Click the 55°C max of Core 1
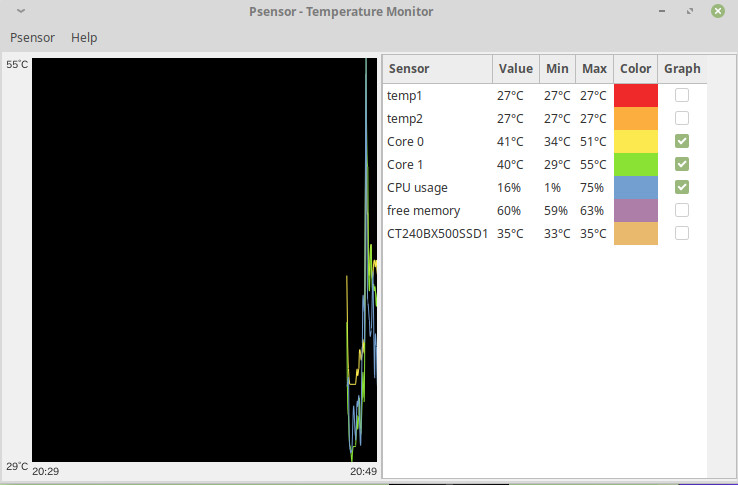Screen dimensions: 738x485 pyautogui.click(x=593, y=165)
